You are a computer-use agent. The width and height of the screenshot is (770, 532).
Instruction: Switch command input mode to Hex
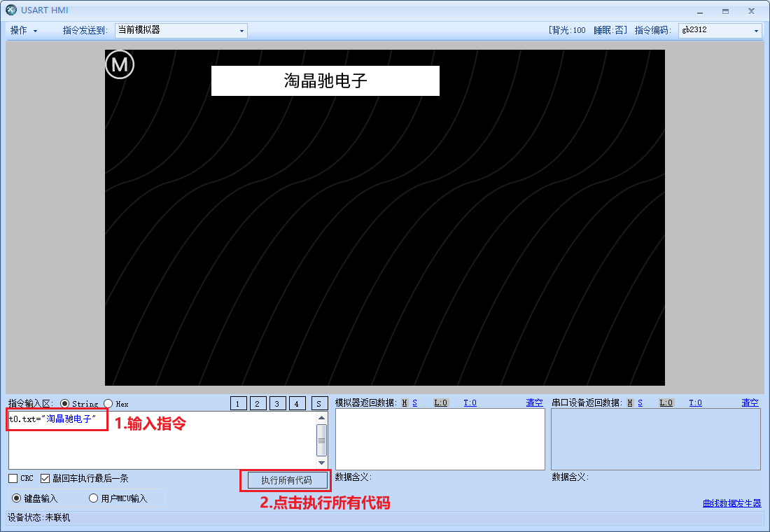click(108, 403)
